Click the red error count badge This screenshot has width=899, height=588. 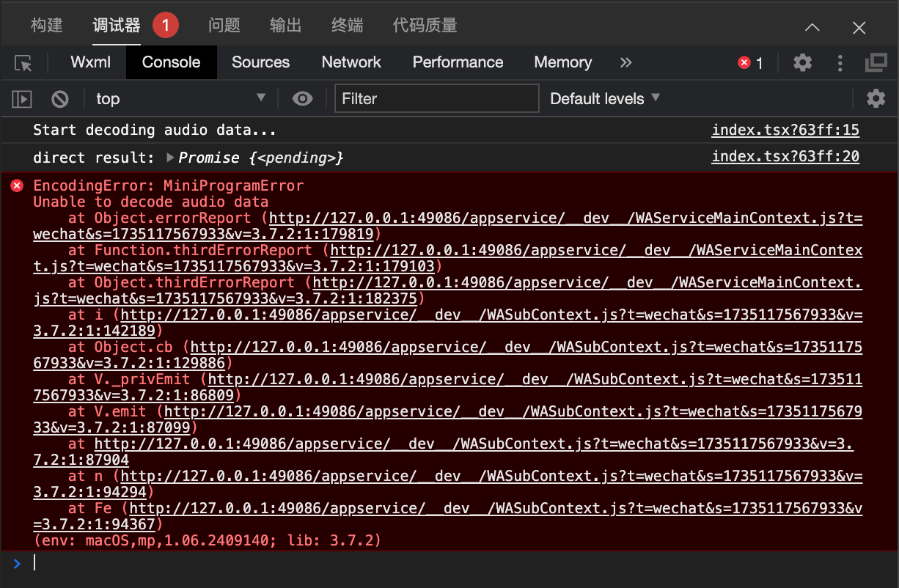[750, 63]
